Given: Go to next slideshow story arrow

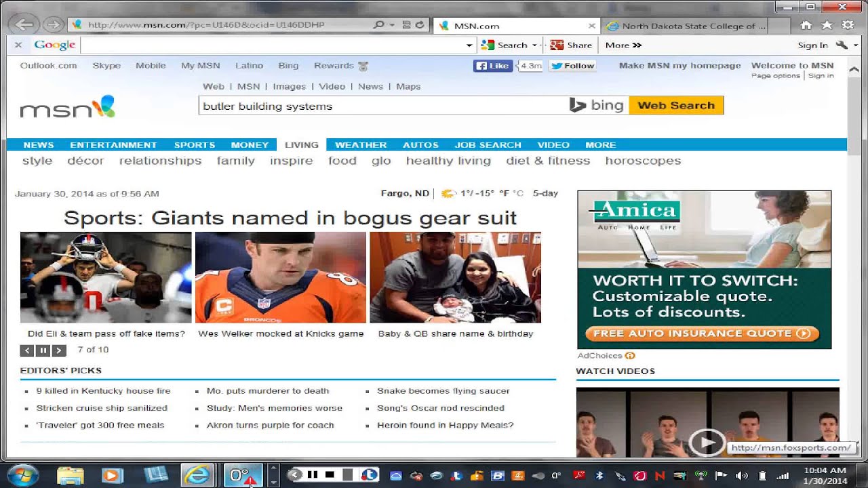Looking at the screenshot, I should tap(59, 350).
